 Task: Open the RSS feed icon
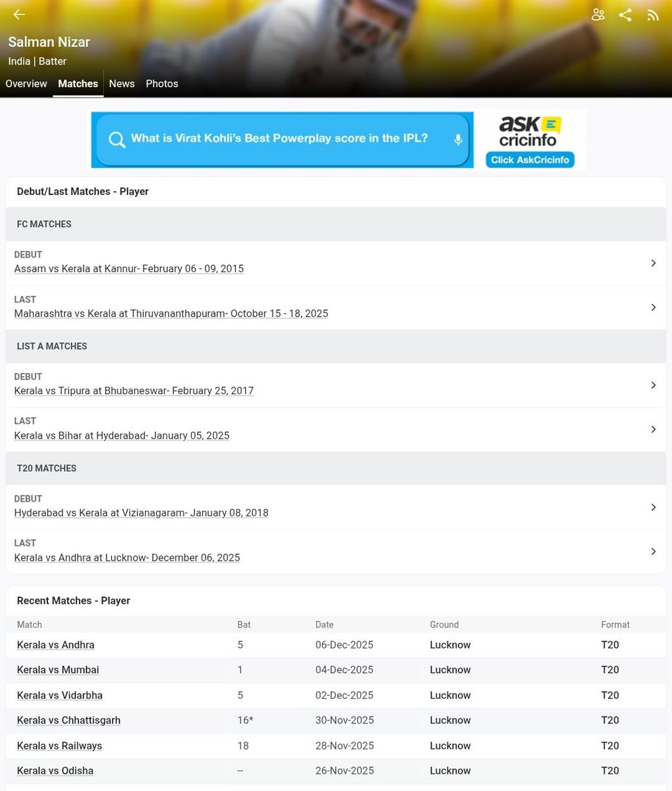tap(653, 15)
